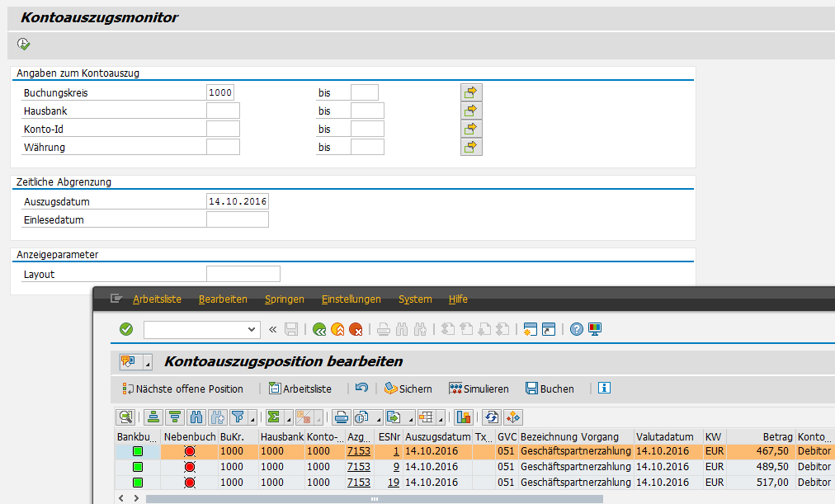The height and width of the screenshot is (504, 835).
Task: Click the refresh icon in grid toolbar
Action: pyautogui.click(x=493, y=417)
